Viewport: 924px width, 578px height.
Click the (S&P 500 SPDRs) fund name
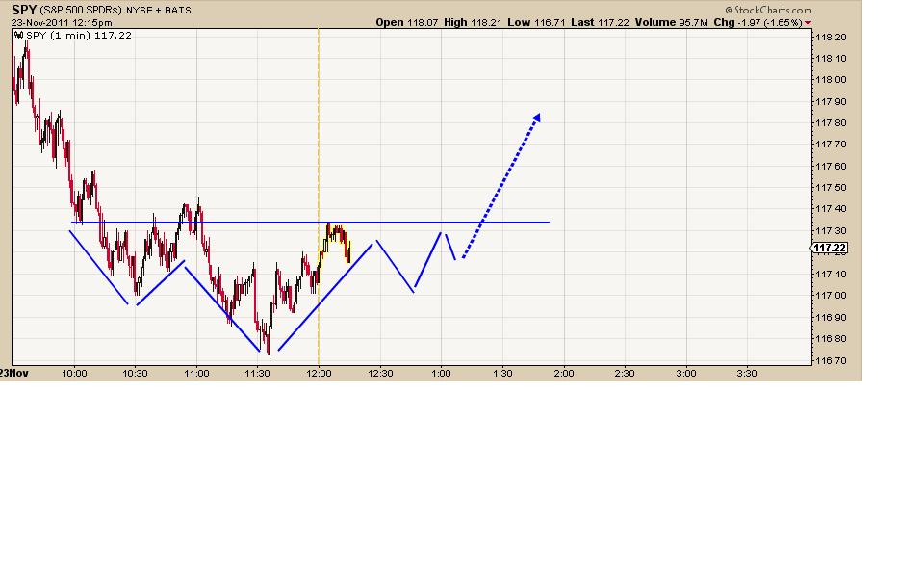81,10
